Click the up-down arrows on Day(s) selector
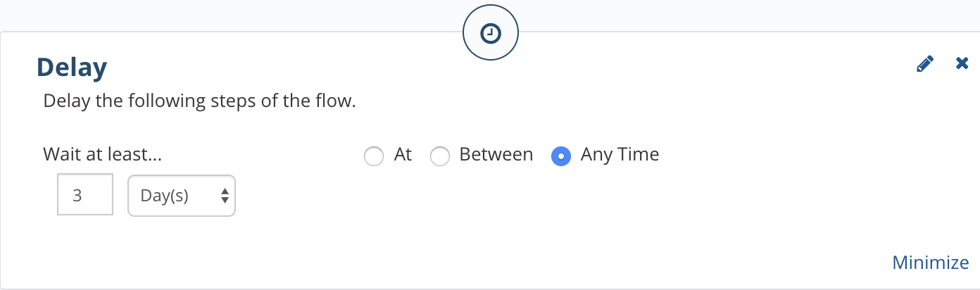Screen dimensions: 980x290 click(x=225, y=196)
